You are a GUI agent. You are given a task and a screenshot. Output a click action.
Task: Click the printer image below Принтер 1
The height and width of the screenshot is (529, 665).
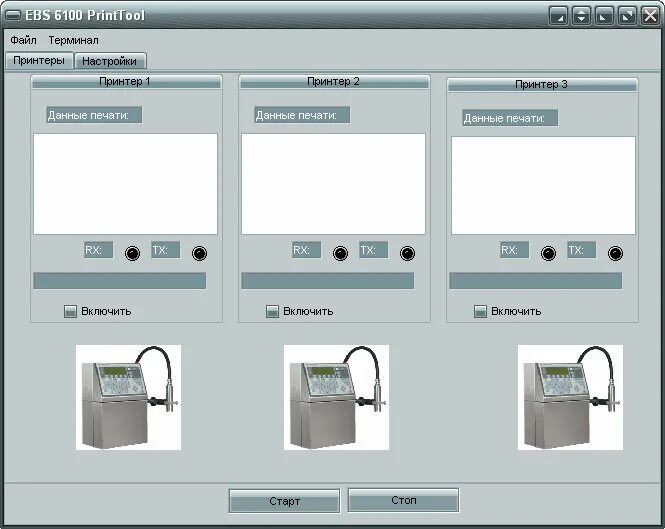pos(129,397)
